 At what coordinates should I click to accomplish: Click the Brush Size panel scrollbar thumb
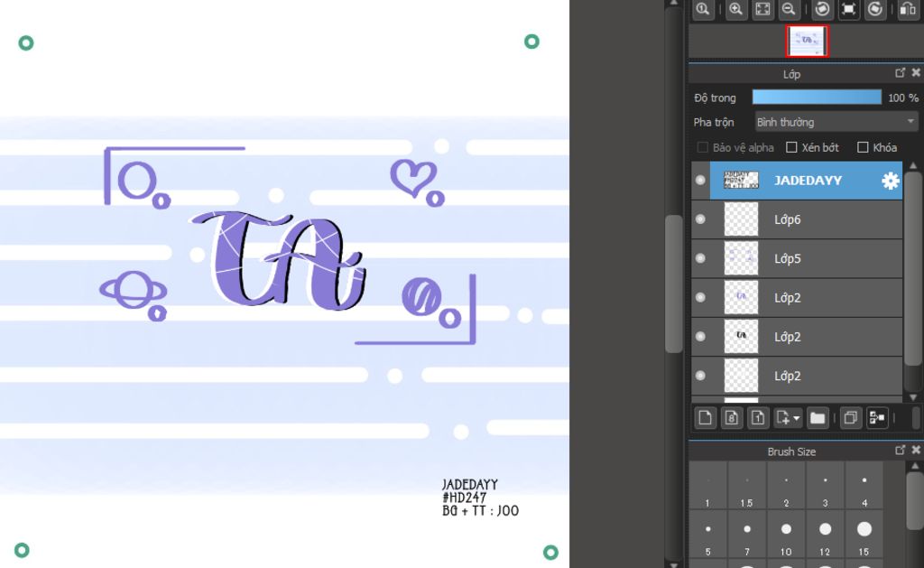[915, 500]
